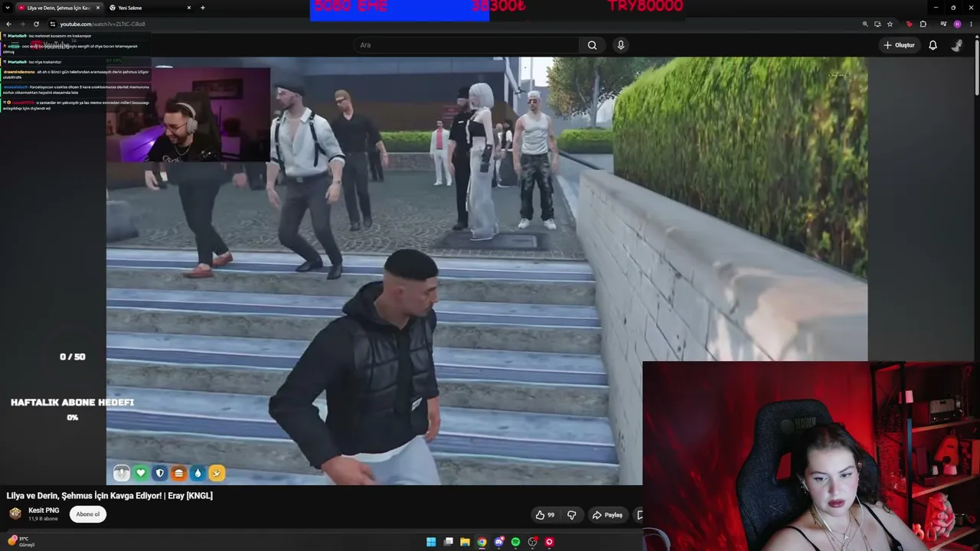
Task: Open YouTube notifications bell
Action: [x=933, y=45]
